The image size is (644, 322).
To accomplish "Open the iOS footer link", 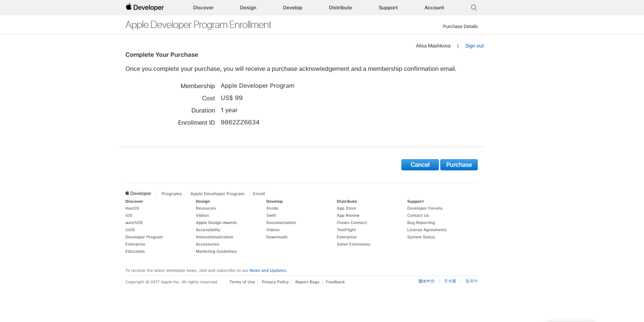I will [x=129, y=216].
